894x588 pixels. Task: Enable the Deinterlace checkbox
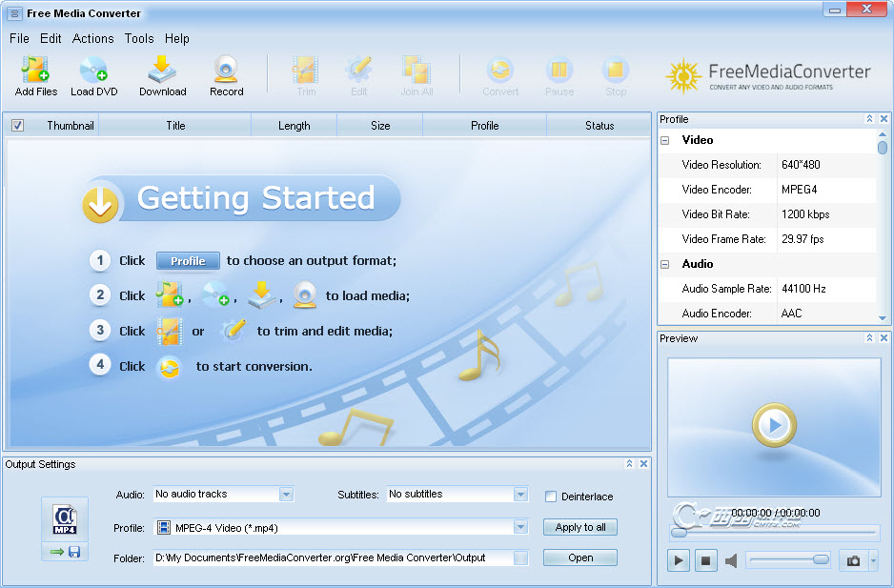tap(551, 497)
